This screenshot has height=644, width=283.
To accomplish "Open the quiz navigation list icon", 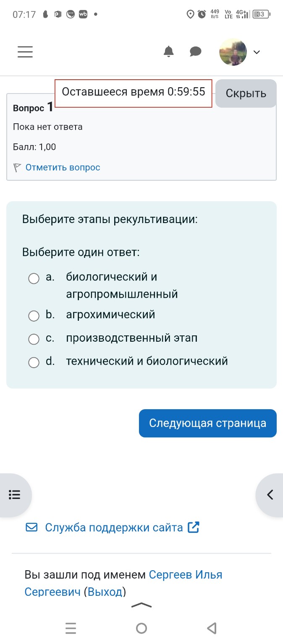I will pyautogui.click(x=15, y=495).
